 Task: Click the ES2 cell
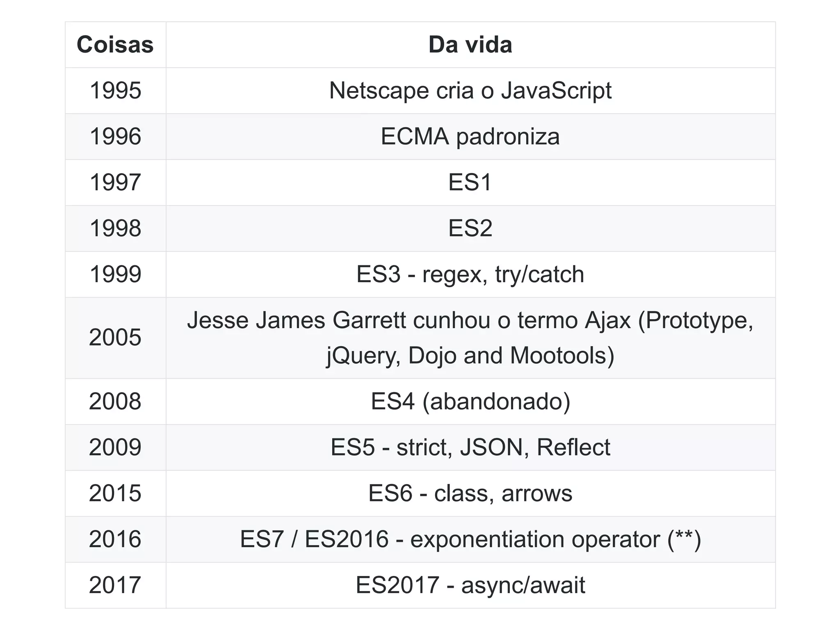[470, 228]
